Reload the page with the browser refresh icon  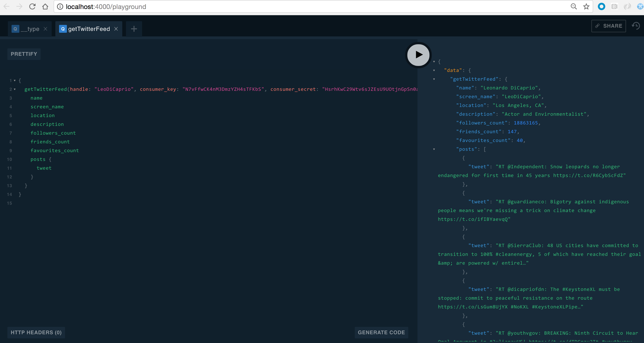click(32, 6)
